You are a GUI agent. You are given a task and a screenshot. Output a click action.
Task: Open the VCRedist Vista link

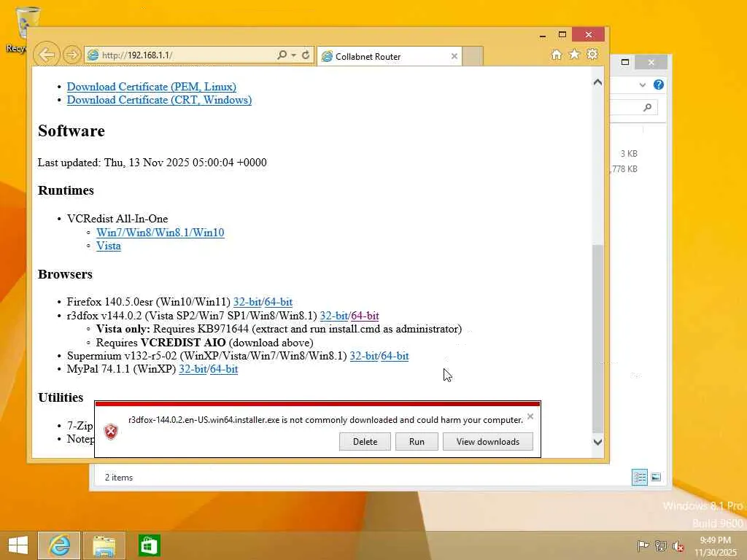(109, 246)
